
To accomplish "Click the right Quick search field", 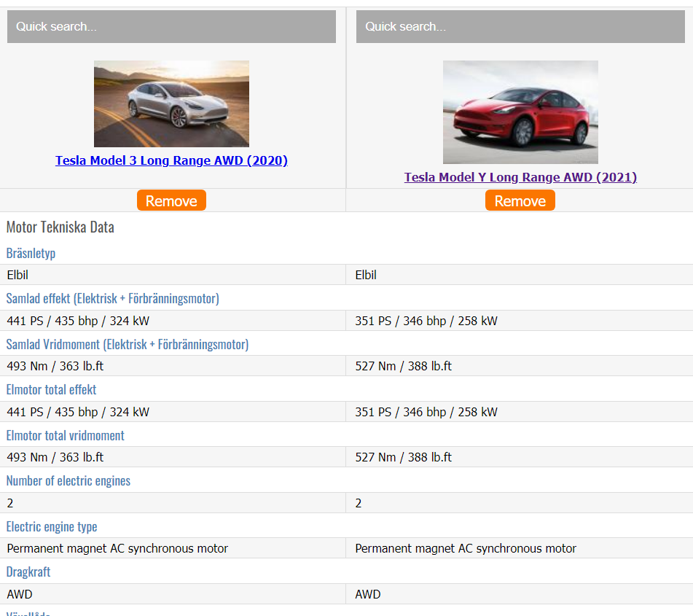I will point(520,26).
